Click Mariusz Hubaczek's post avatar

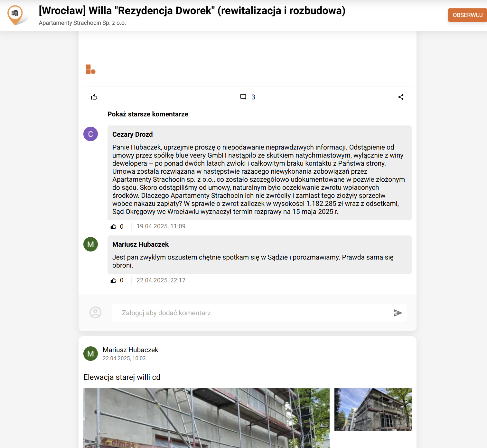click(90, 354)
